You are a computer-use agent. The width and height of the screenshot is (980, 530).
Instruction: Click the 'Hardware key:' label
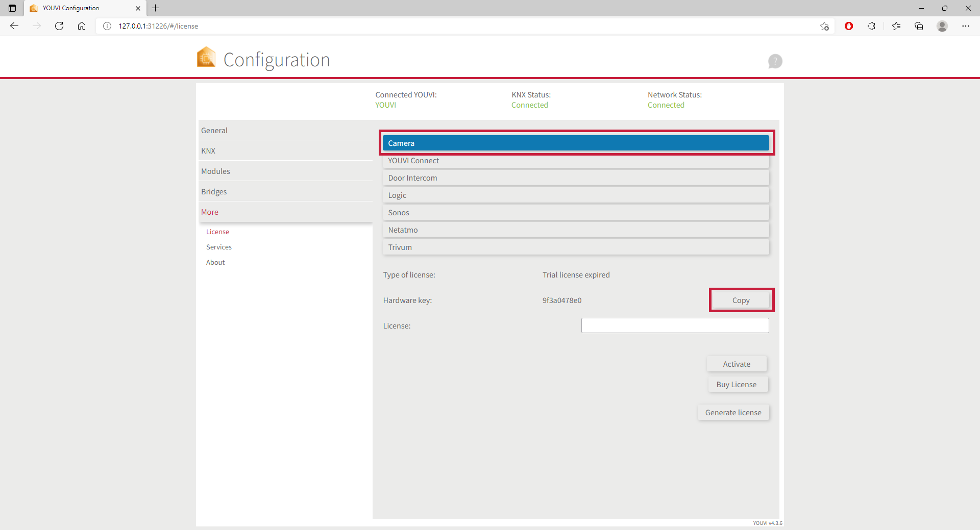pos(407,300)
